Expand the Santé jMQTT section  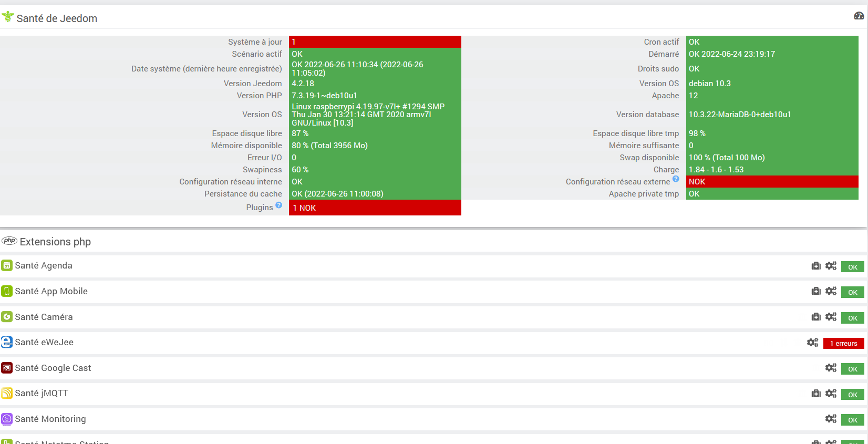(42, 393)
